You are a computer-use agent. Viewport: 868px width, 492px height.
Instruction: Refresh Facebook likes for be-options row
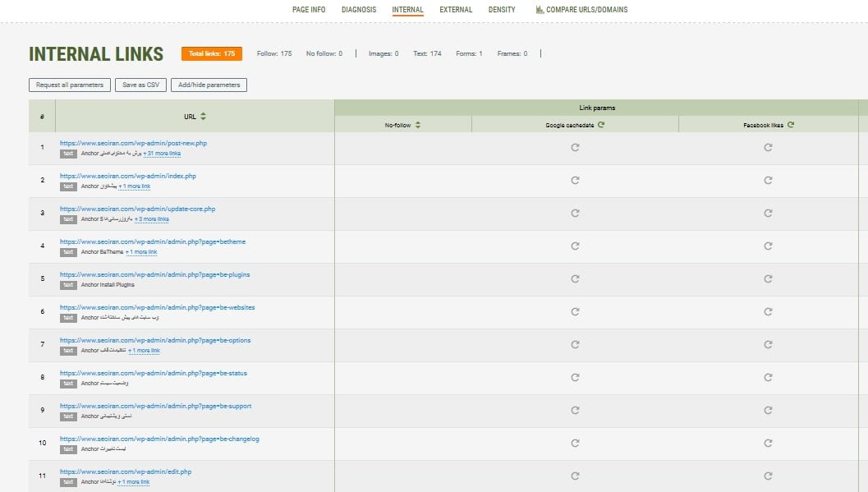(768, 344)
